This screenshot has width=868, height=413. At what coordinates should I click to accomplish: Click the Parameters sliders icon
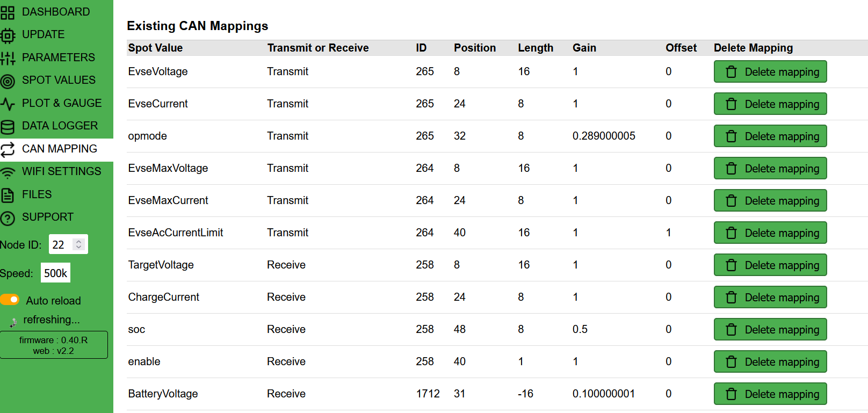[x=8, y=58]
